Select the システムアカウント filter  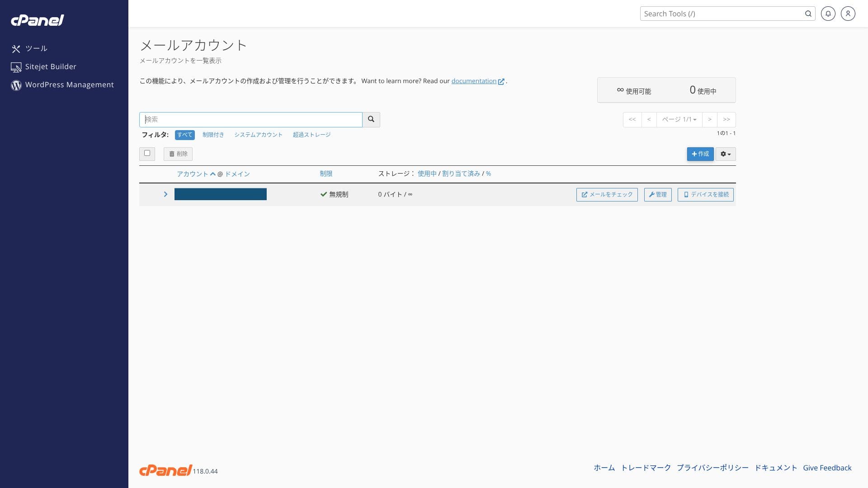tap(258, 135)
